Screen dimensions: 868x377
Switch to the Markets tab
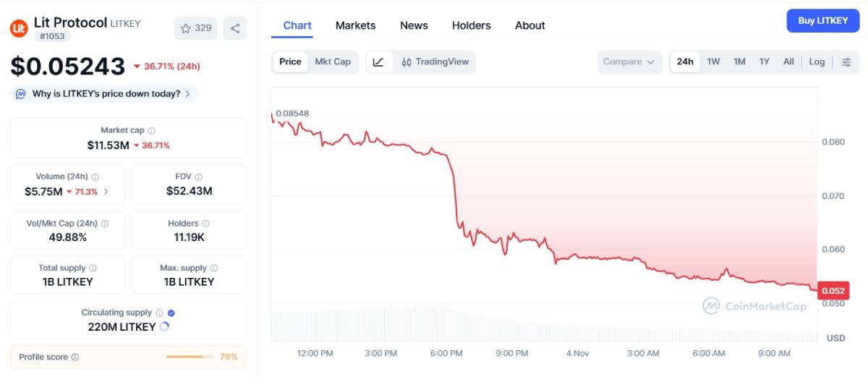(355, 25)
